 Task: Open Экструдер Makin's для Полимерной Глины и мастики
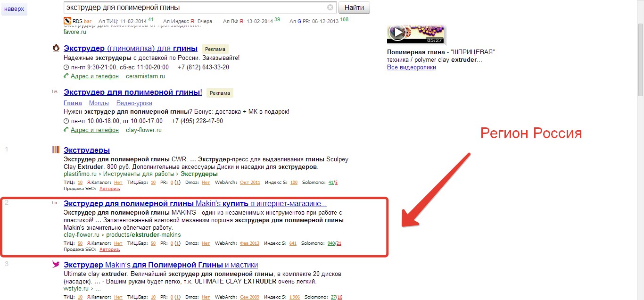[161, 265]
